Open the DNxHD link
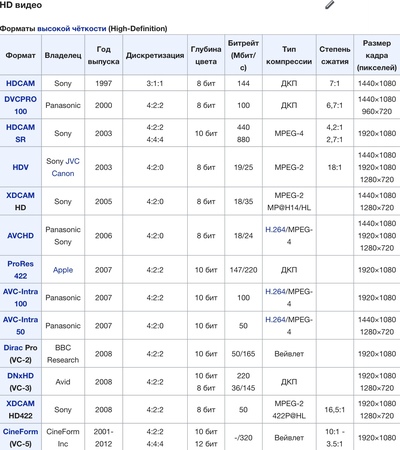The image size is (400, 450). pos(20,376)
